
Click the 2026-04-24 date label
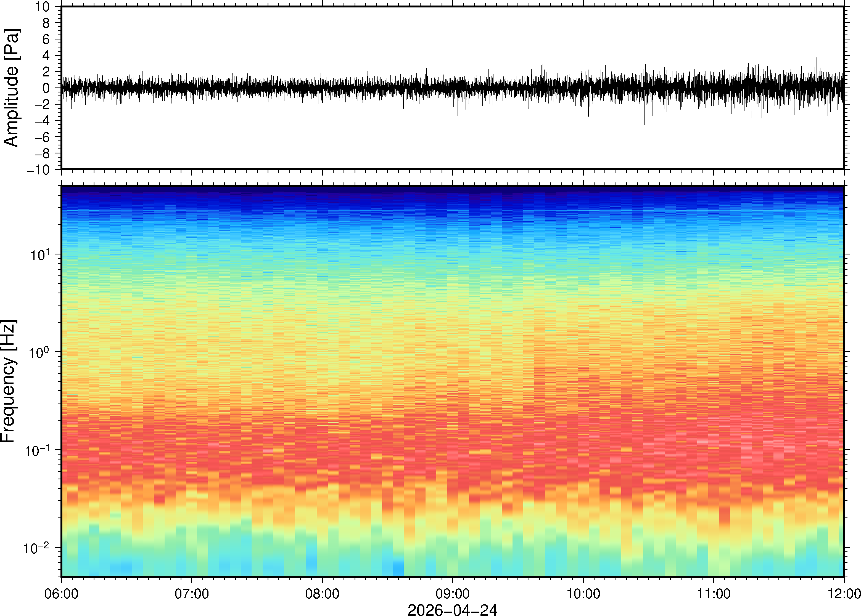point(452,610)
